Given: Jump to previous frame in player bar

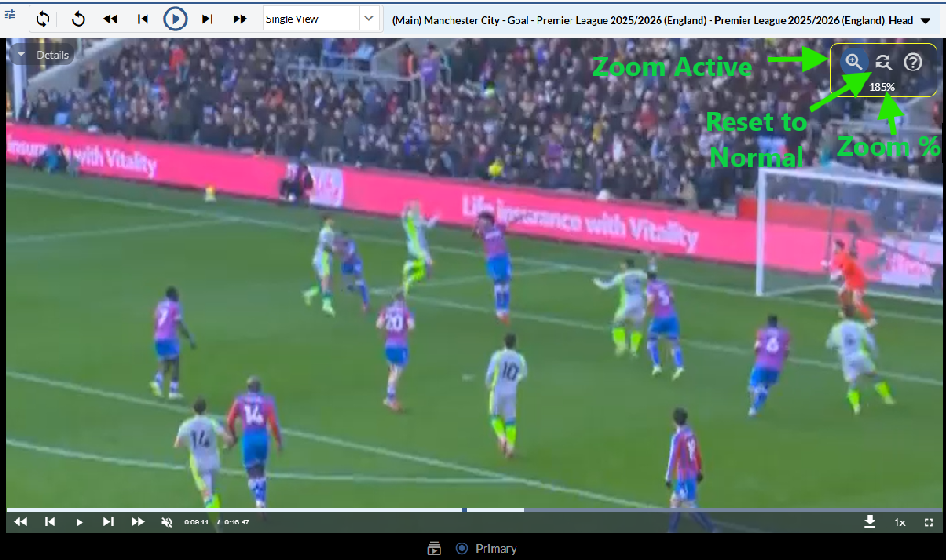Looking at the screenshot, I should tap(50, 522).
